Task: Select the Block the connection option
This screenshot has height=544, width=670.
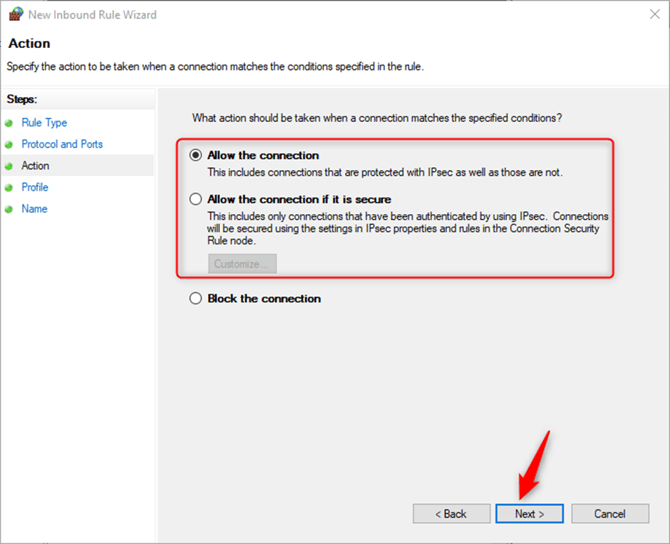Action: 196,299
